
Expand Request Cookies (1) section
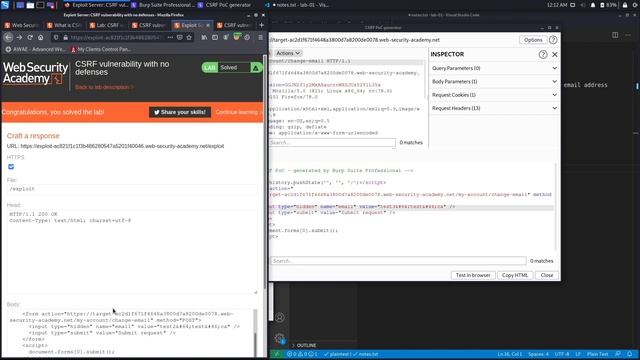(x=494, y=95)
